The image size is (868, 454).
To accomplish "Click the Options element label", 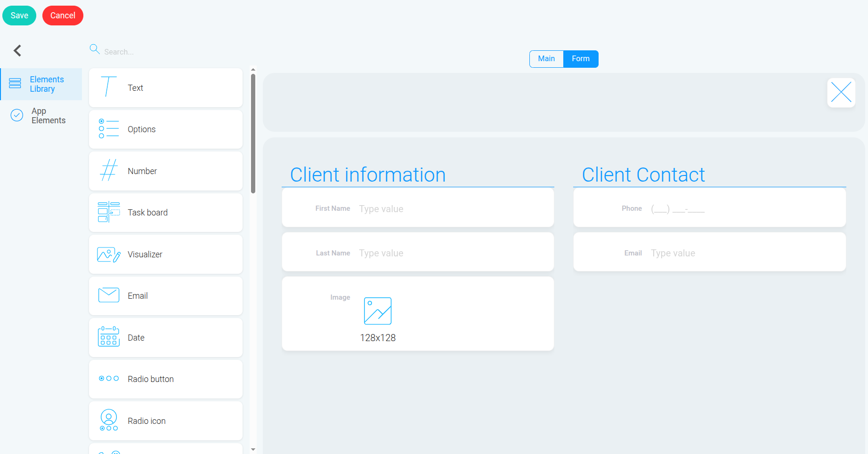I will (141, 129).
